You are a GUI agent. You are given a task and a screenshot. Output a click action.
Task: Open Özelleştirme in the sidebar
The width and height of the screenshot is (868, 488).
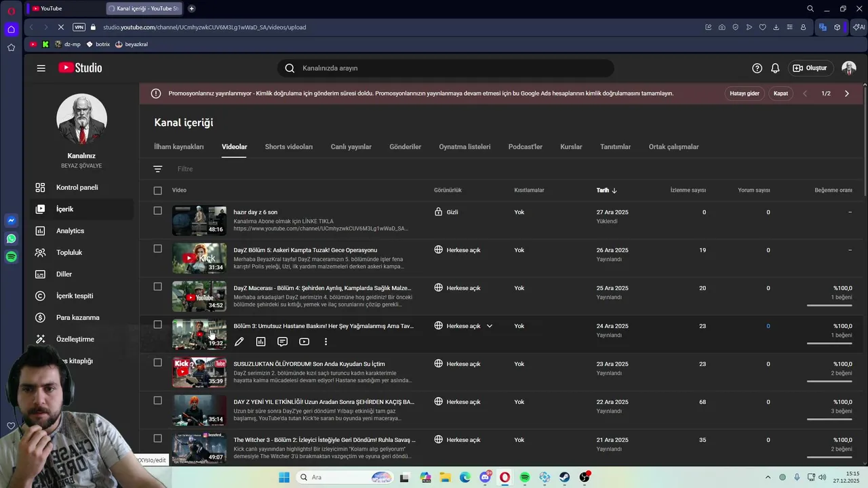click(81, 339)
